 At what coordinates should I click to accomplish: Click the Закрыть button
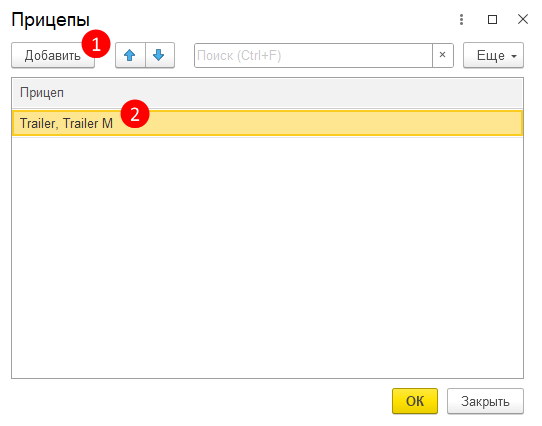pyautogui.click(x=485, y=401)
